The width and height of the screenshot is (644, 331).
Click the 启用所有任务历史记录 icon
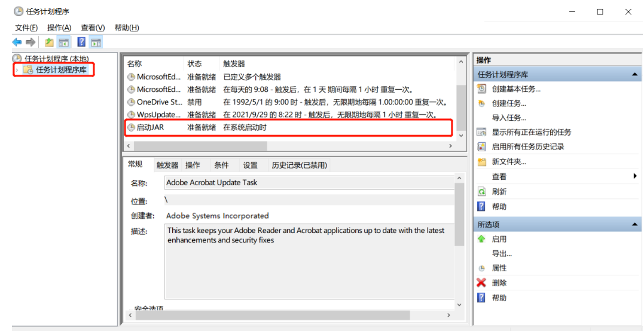481,146
